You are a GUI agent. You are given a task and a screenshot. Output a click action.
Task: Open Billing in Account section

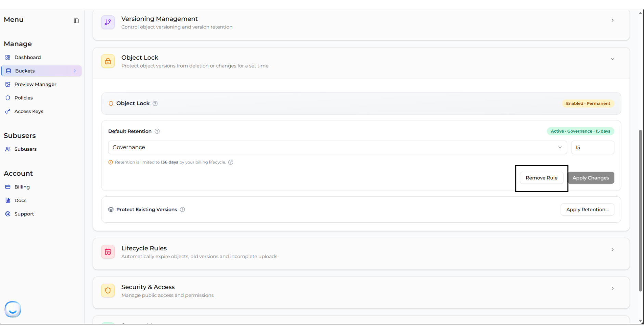22,187
